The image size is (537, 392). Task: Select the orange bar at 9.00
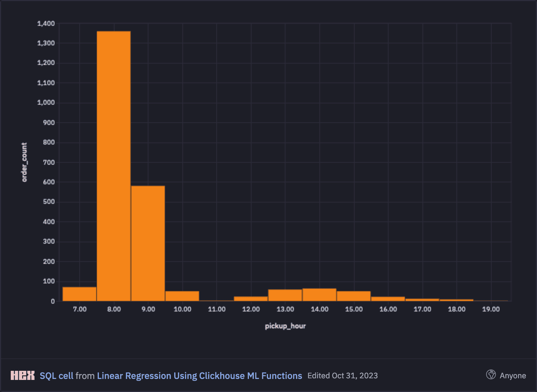pos(148,243)
